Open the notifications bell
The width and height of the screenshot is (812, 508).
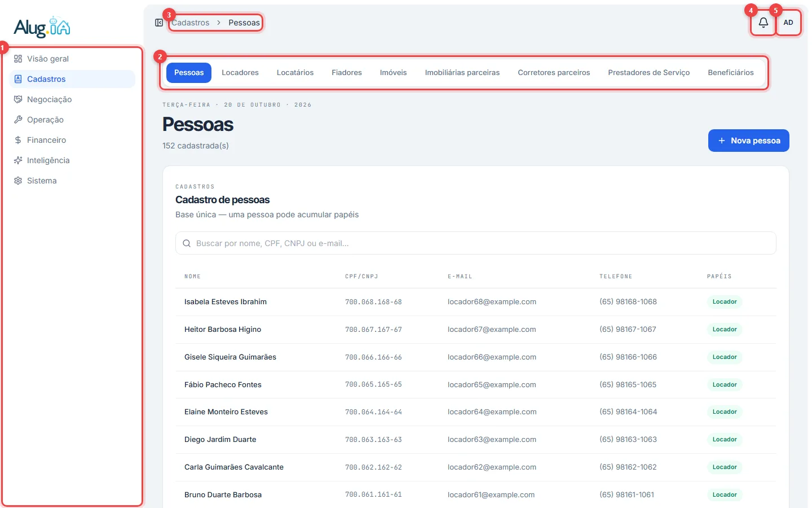763,23
